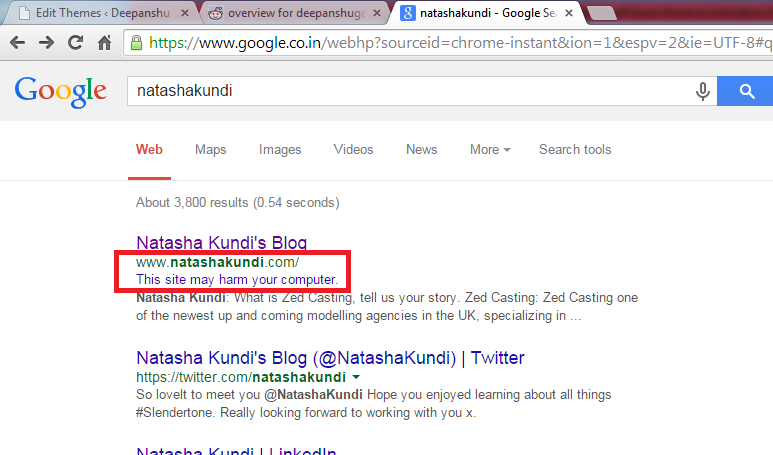Open Natasha Kundi's Blog result link

(221, 243)
